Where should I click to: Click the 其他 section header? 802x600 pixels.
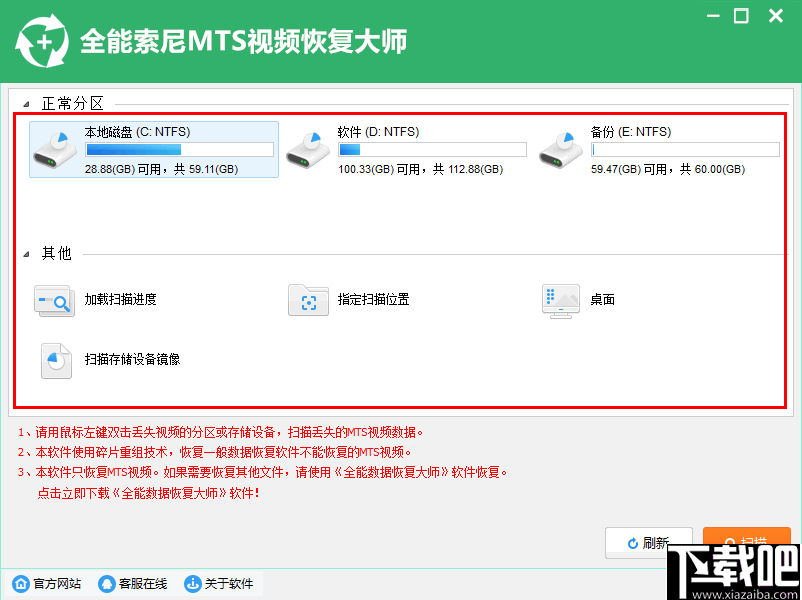tap(57, 253)
